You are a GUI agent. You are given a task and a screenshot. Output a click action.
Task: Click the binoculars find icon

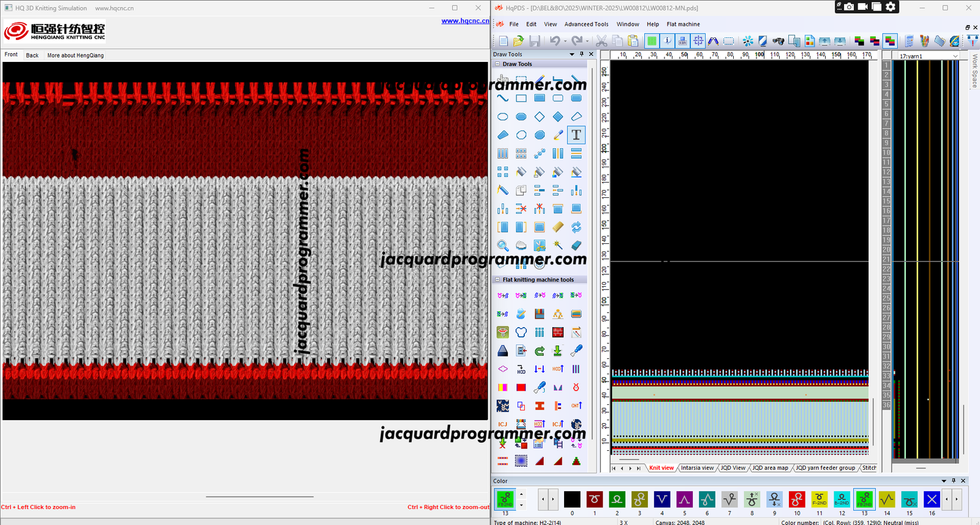[778, 41]
